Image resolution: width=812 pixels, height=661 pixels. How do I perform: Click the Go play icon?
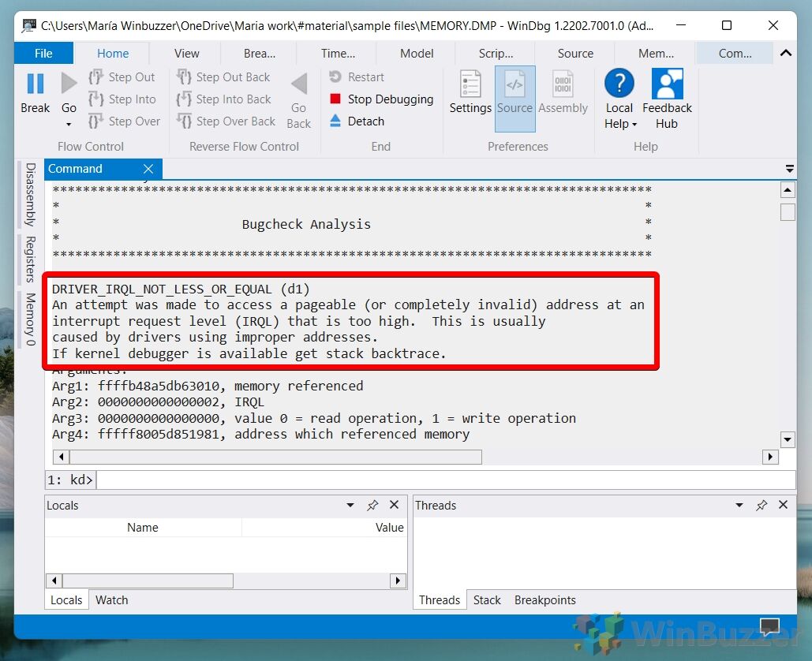(69, 84)
